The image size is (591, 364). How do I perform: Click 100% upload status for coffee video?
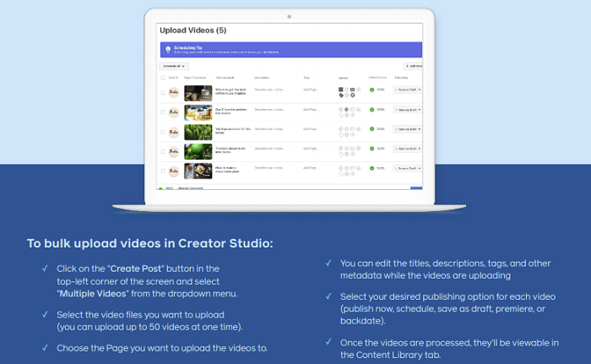[x=380, y=90]
